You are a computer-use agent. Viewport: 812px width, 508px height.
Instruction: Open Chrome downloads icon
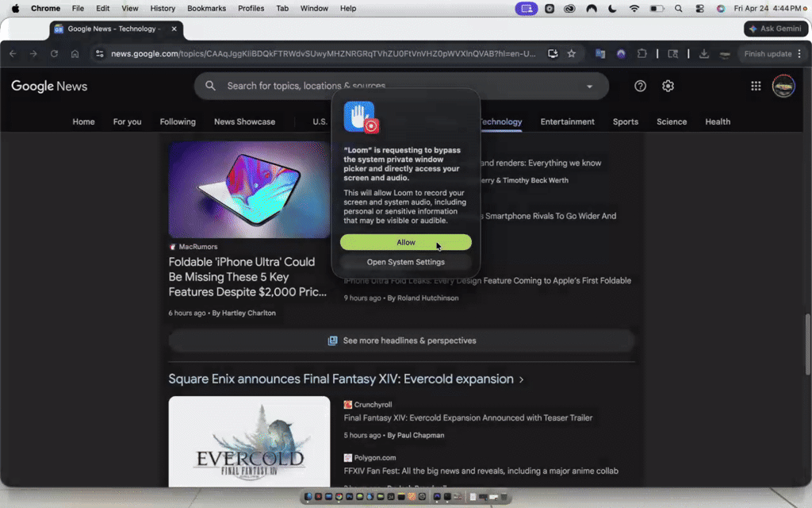[x=703, y=54]
